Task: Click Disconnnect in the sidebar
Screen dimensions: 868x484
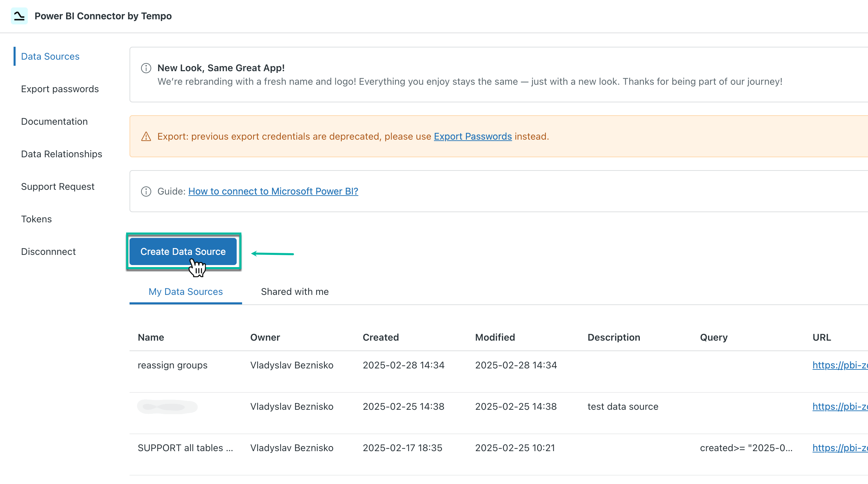Action: (48, 251)
